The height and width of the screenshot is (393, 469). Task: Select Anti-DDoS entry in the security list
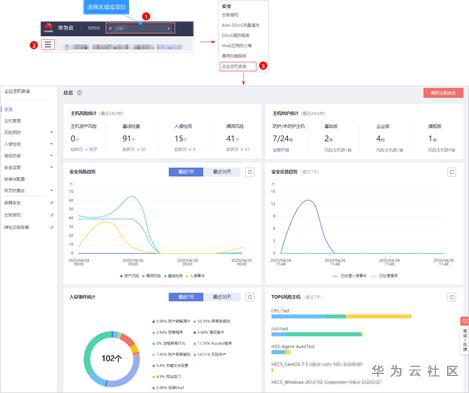(240, 25)
